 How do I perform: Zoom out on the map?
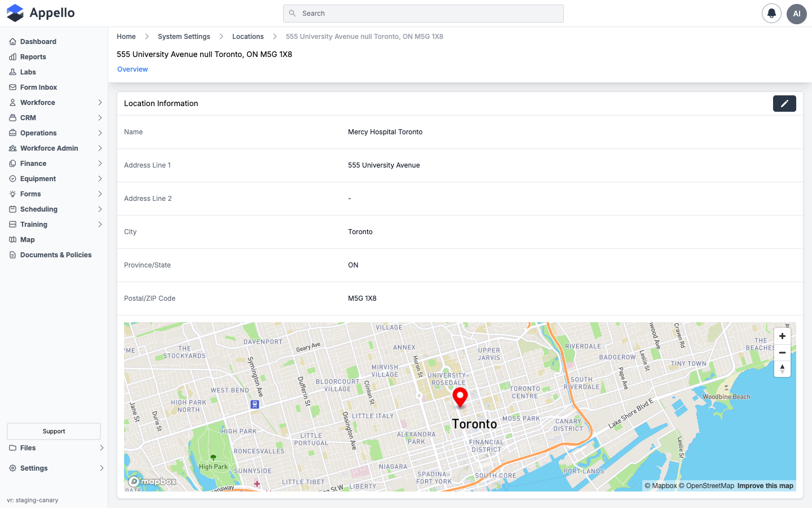pos(782,352)
